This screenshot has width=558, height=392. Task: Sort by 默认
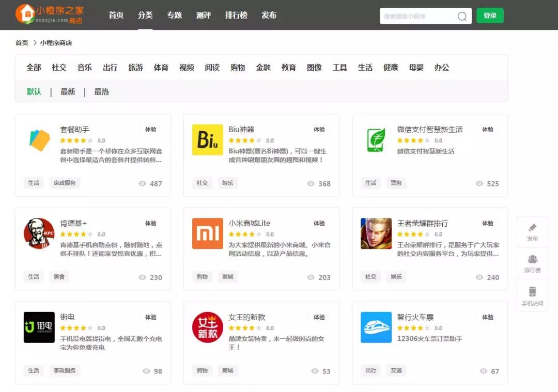click(x=34, y=92)
